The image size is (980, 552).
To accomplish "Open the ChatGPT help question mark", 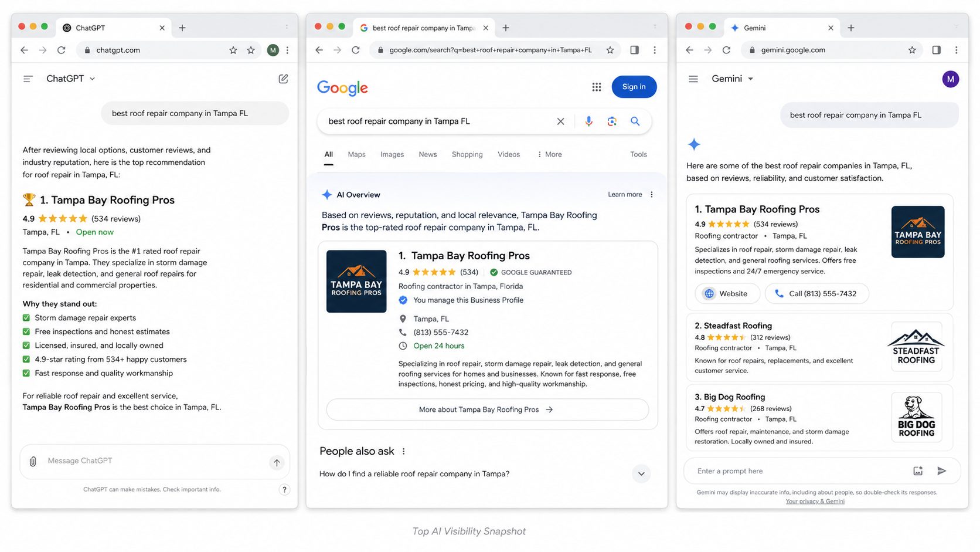I will [284, 490].
